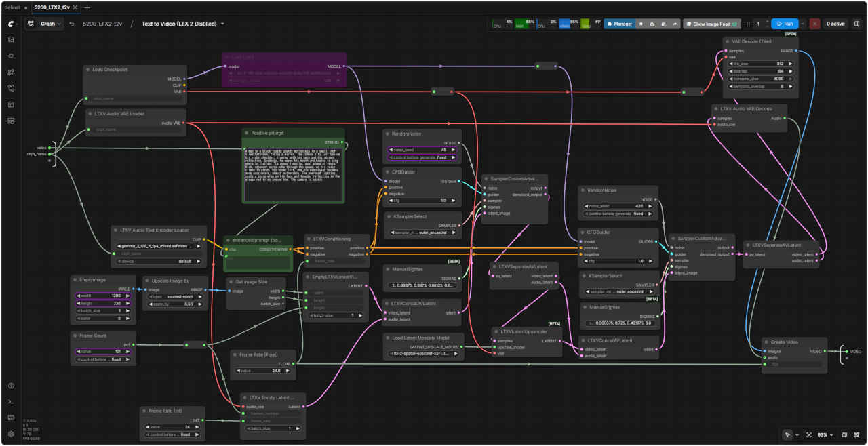Image resolution: width=868 pixels, height=446 pixels.
Task: Click the 0 active jobs indicator
Action: 835,24
